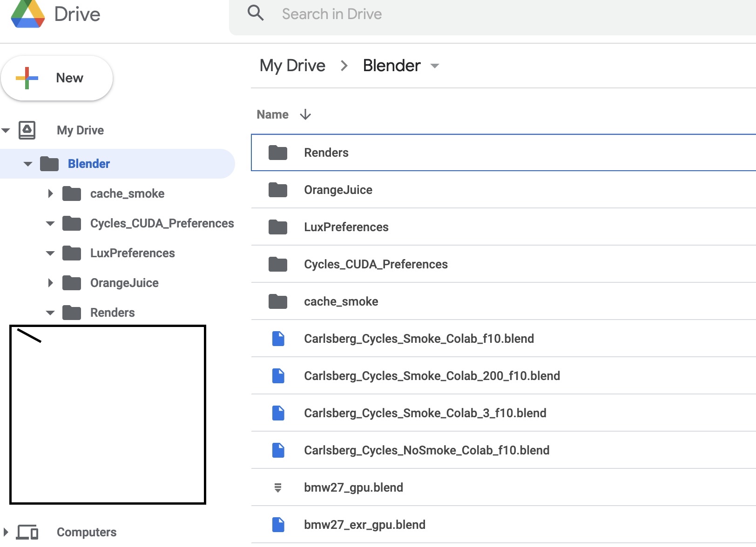
Task: Expand the cache_smoke folder in sidebar tree
Action: click(x=50, y=193)
